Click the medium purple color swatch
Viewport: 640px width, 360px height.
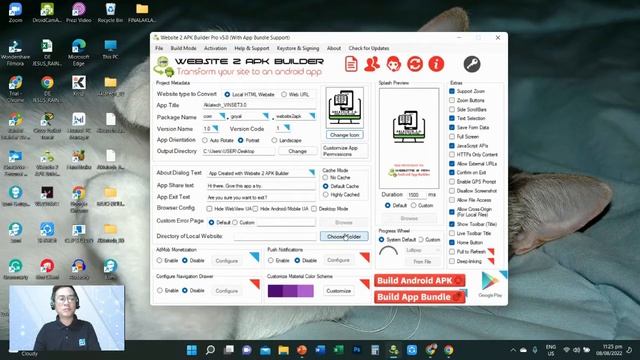point(290,291)
